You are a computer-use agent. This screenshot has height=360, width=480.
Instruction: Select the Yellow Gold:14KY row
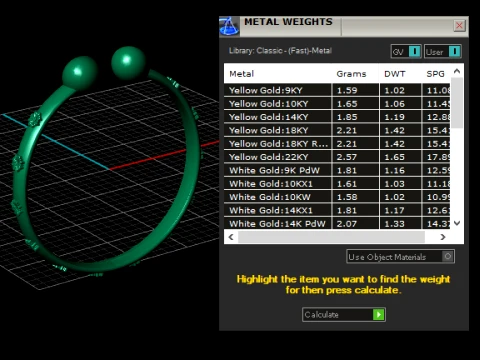coord(337,117)
